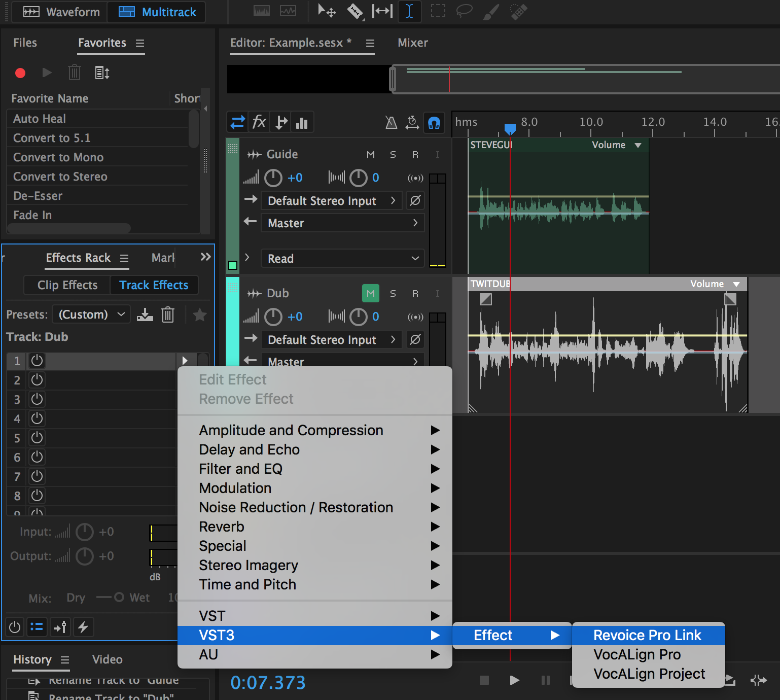The image size is (780, 700).
Task: Show track effects using the fx icon
Action: (x=259, y=122)
